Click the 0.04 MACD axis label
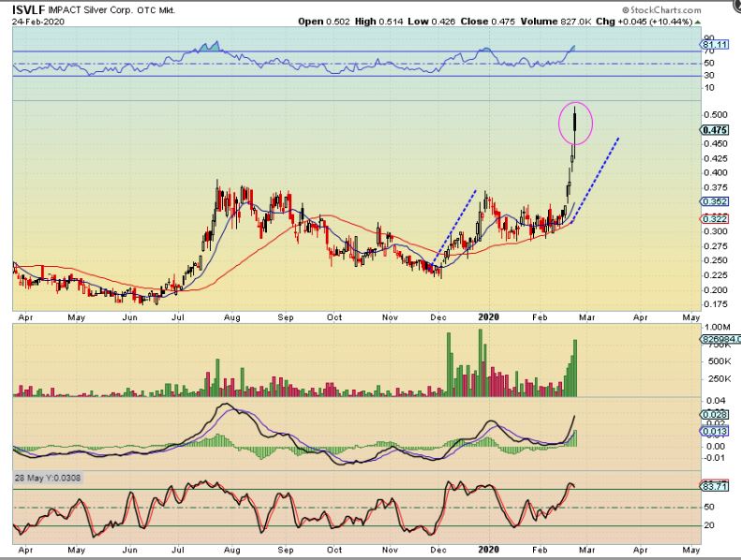This screenshot has height=560, width=741. tap(715, 401)
